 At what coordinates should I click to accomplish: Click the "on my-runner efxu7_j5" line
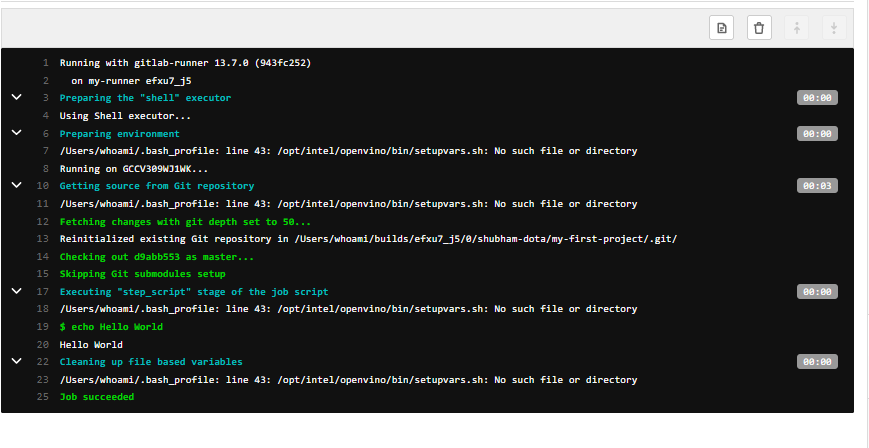(x=131, y=81)
